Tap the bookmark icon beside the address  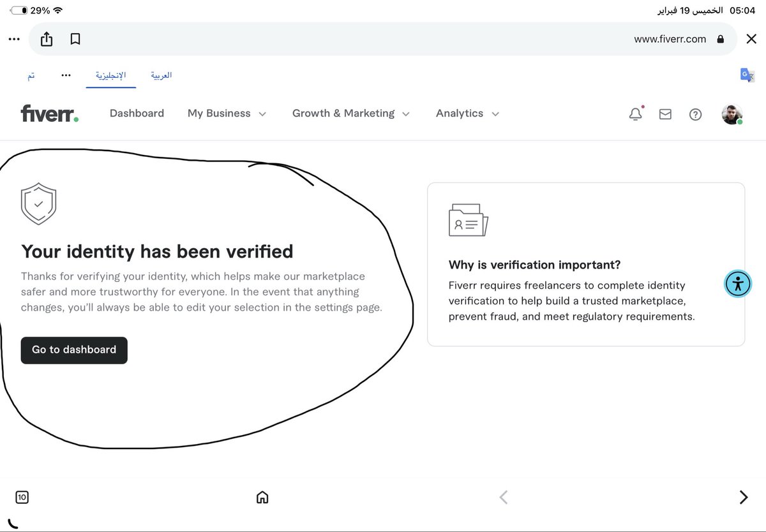[75, 40]
